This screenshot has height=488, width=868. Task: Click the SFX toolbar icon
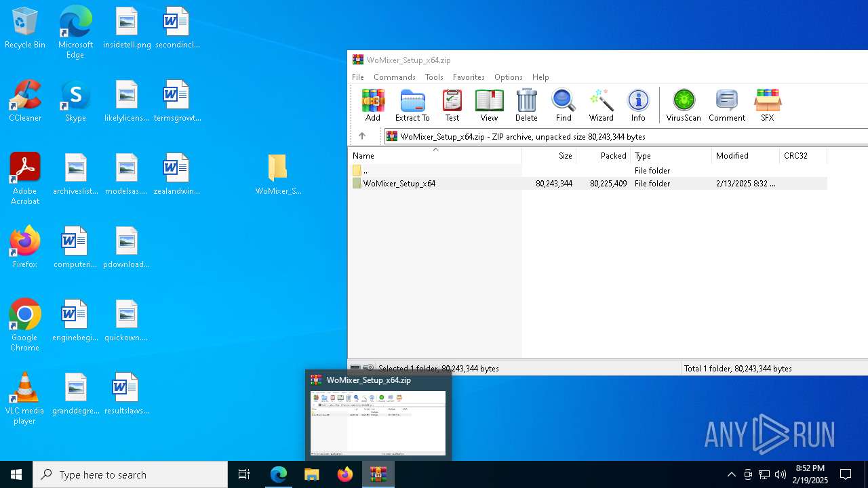(x=767, y=105)
